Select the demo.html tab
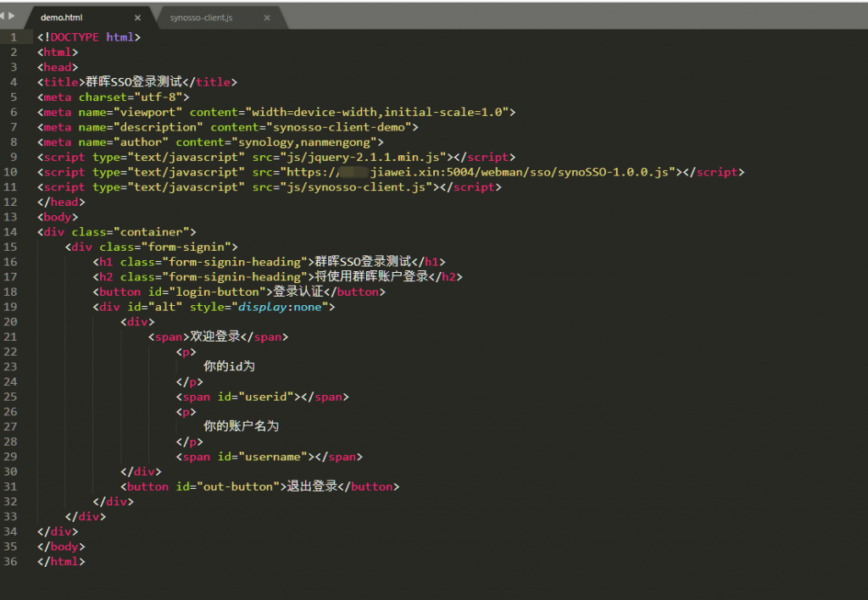The height and width of the screenshot is (600, 868). [x=62, y=18]
